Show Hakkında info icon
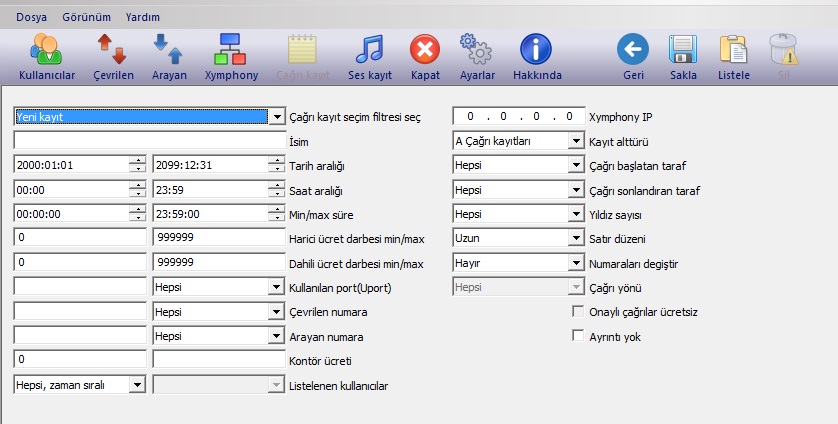The width and height of the screenshot is (838, 424). tap(537, 50)
